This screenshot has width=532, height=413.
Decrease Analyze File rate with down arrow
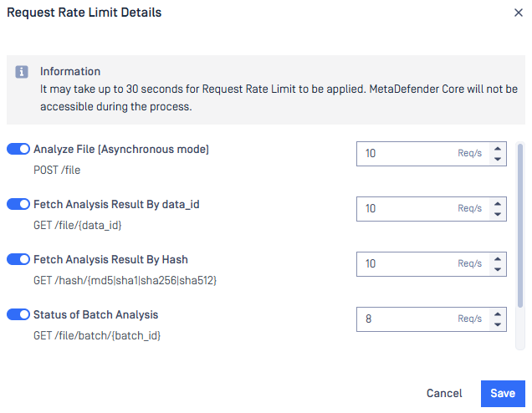(497, 159)
